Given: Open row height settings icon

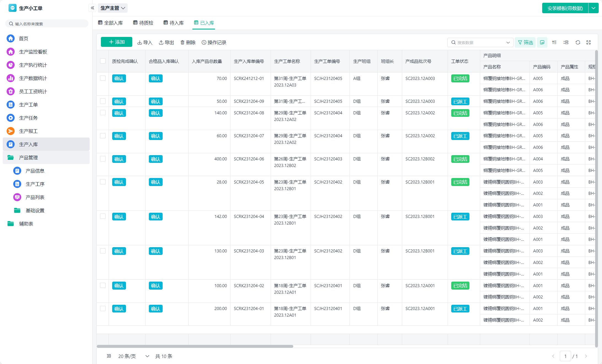Looking at the screenshot, I should tap(566, 42).
